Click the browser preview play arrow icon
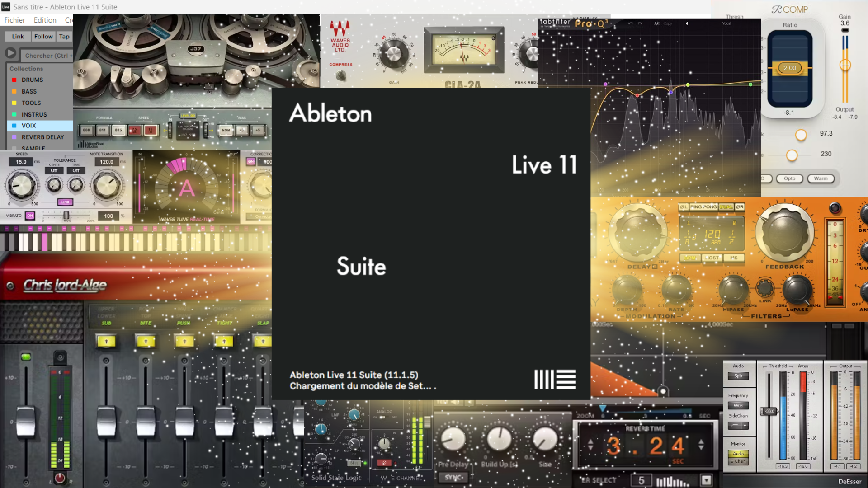 (10, 53)
